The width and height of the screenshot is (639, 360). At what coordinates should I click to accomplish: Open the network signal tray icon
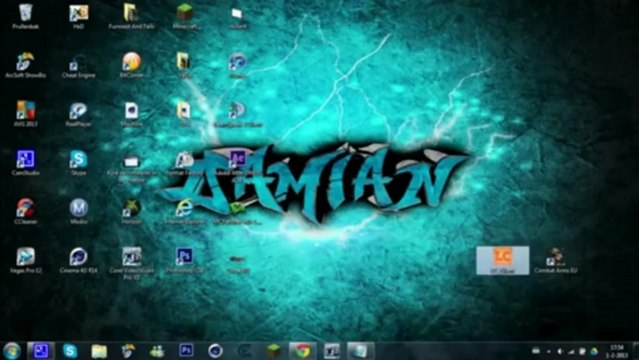click(x=571, y=351)
